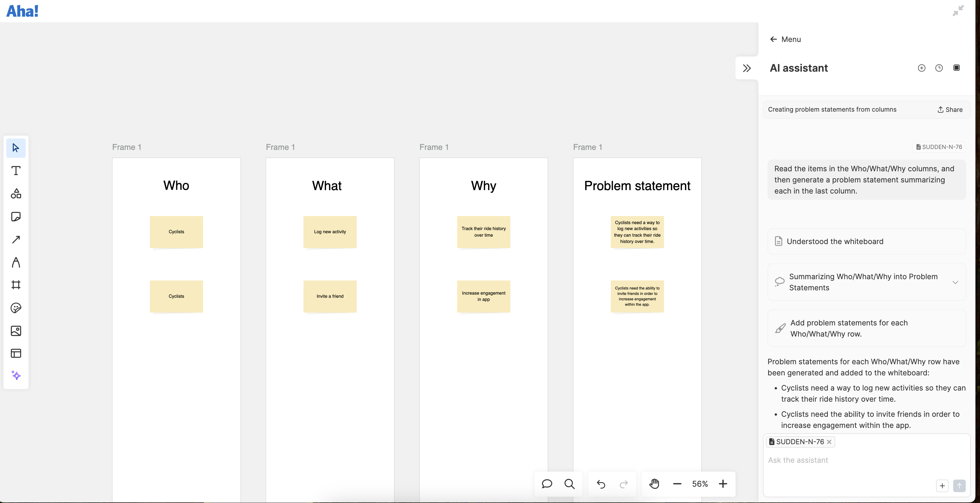This screenshot has height=503, width=980.
Task: Toggle the AI panel layout icon
Action: pyautogui.click(x=956, y=68)
